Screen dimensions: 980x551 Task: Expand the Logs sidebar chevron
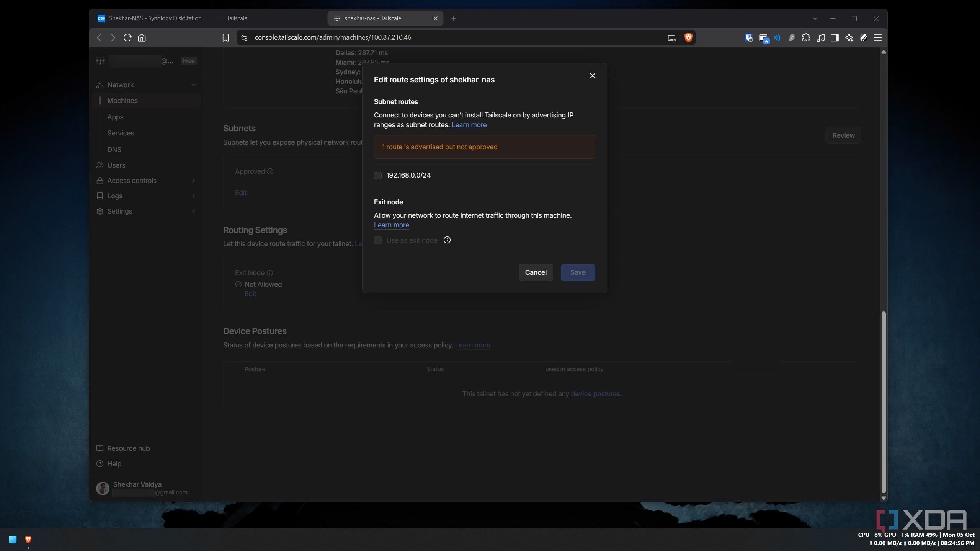tap(193, 196)
